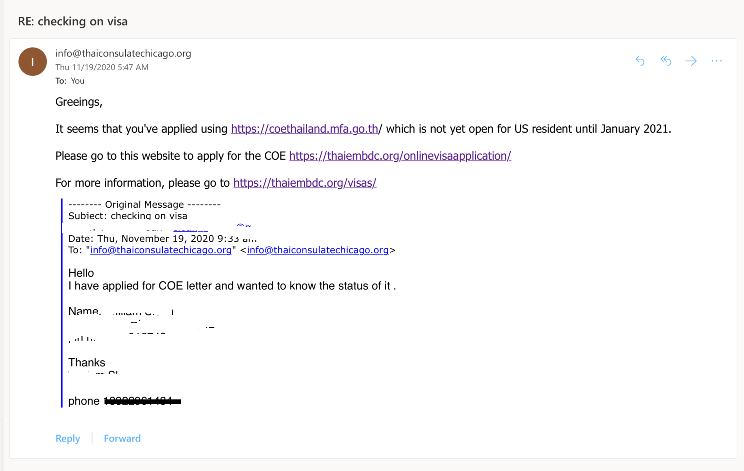Click the reply arrow icon

(640, 61)
